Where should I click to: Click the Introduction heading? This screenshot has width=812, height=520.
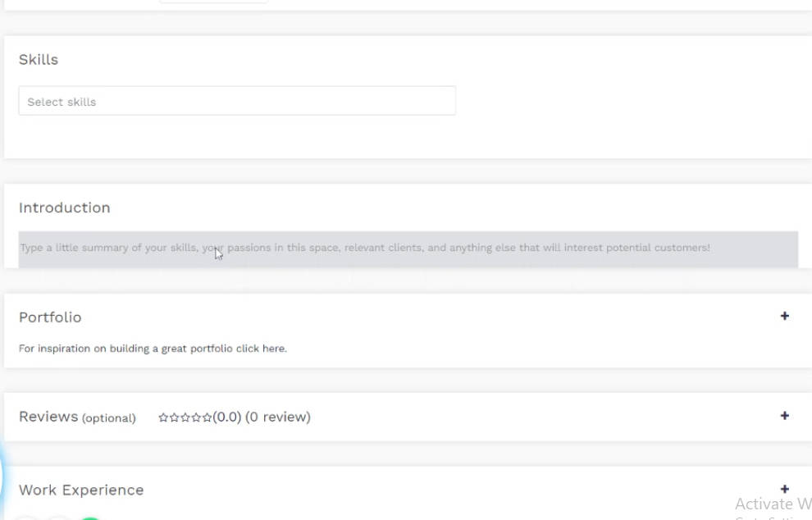tap(64, 208)
